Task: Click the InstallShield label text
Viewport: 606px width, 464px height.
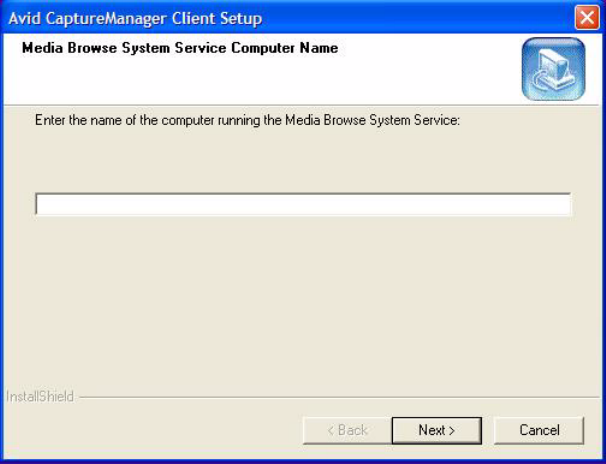Action: tap(37, 397)
